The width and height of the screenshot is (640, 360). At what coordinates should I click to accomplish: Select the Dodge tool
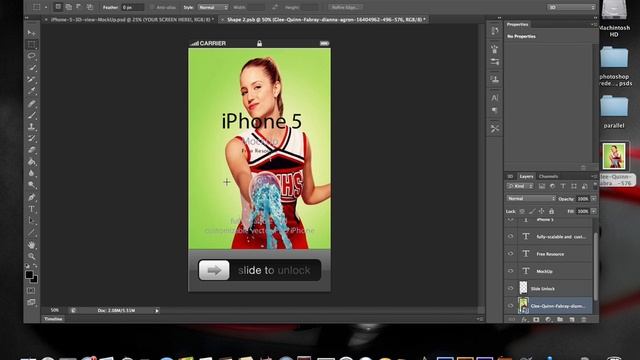click(31, 185)
